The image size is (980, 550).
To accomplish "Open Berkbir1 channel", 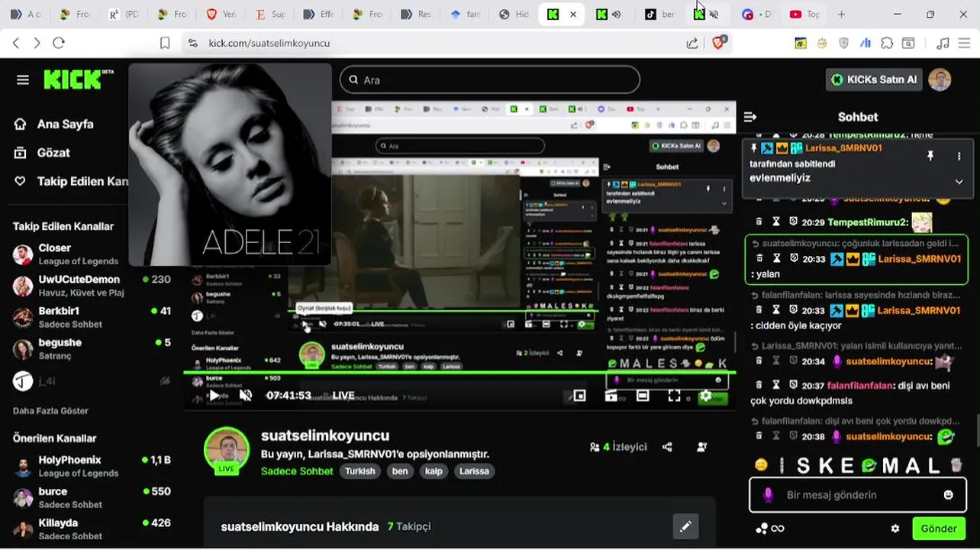I will click(92, 317).
